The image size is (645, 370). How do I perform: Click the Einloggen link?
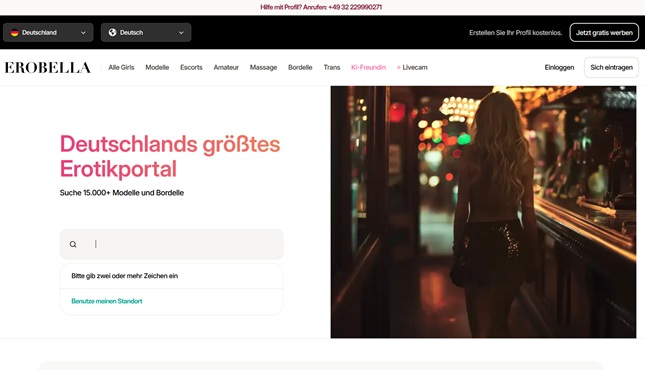pyautogui.click(x=559, y=67)
